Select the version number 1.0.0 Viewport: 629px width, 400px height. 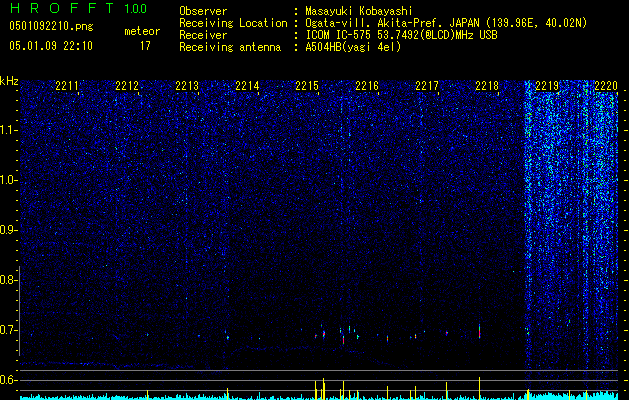click(135, 9)
